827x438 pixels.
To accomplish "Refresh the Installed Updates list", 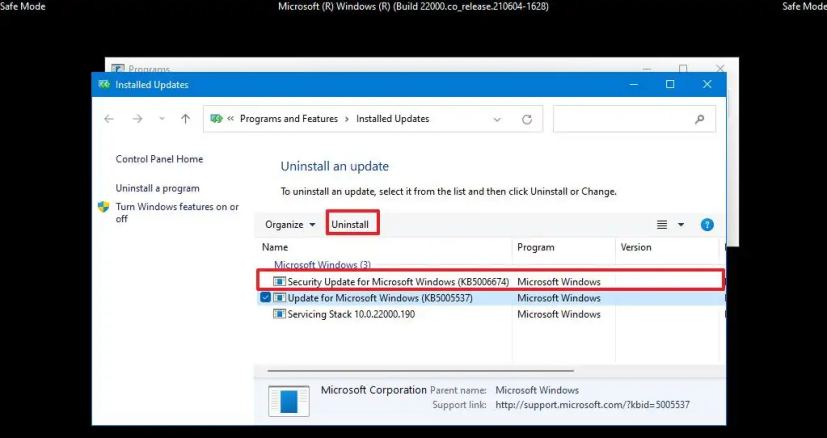I will coord(527,120).
